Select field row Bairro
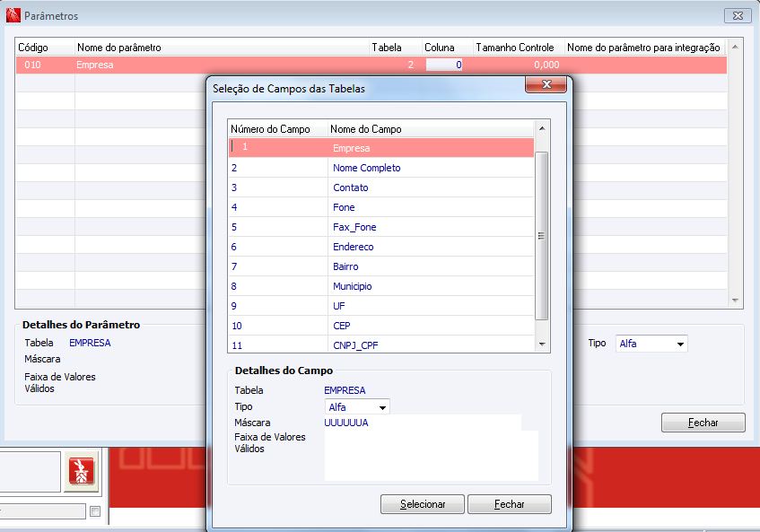Image resolution: width=760 pixels, height=532 pixels. click(x=381, y=266)
